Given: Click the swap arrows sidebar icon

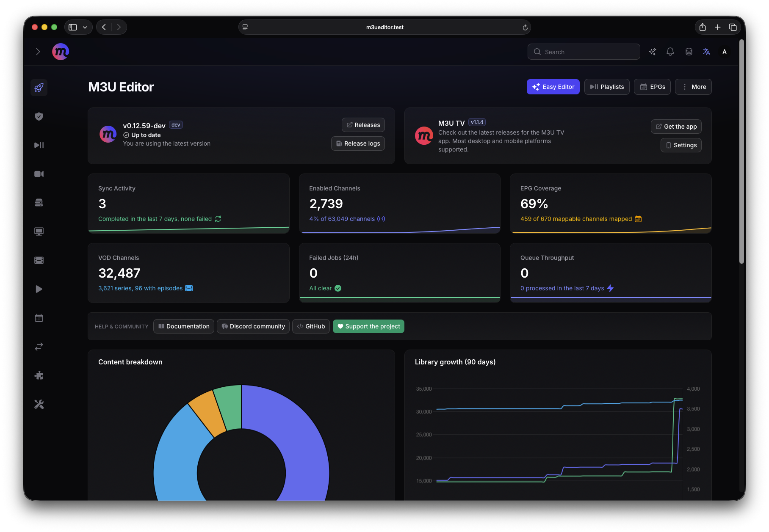Looking at the screenshot, I should (x=39, y=347).
